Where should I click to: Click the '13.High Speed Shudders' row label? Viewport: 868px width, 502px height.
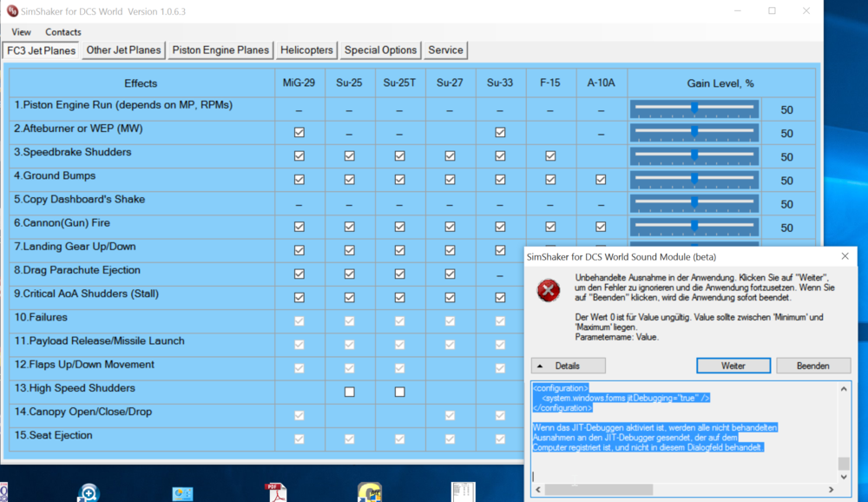point(75,388)
